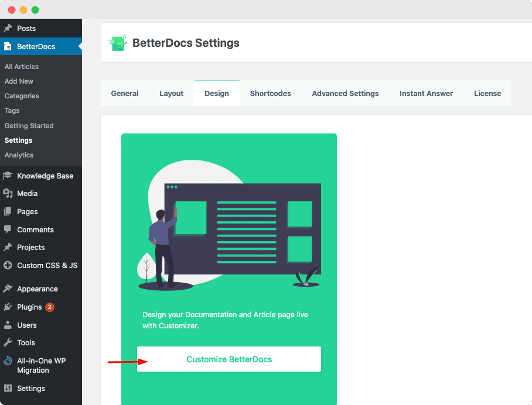Select Settings under BetterDocs submenu
Screen dimensions: 532x405
click(18, 140)
